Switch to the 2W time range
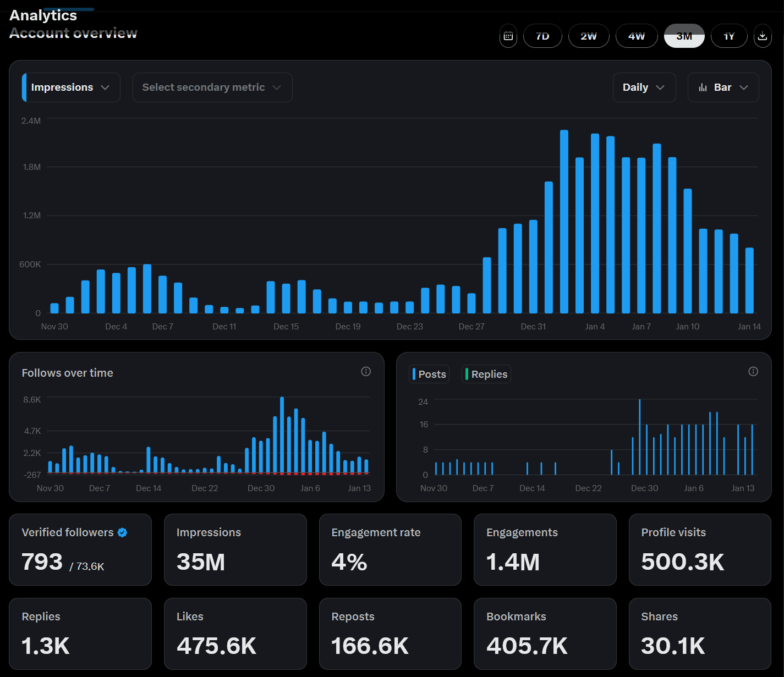This screenshot has width=784, height=677. click(x=589, y=36)
